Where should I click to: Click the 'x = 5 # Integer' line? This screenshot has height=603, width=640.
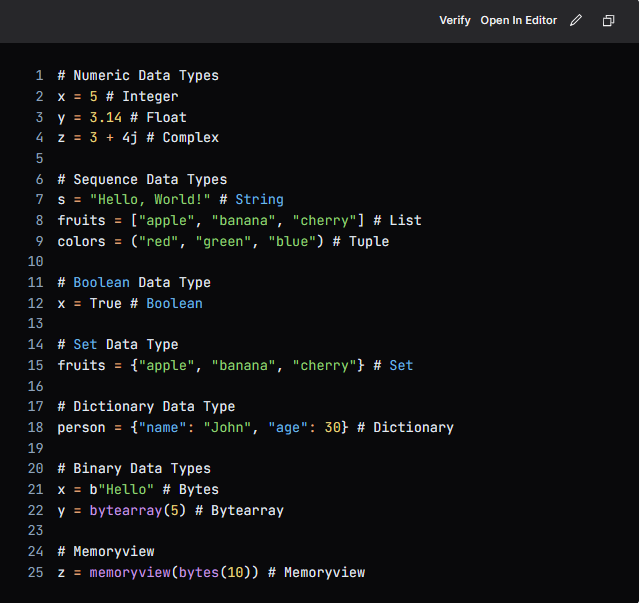[x=118, y=96]
